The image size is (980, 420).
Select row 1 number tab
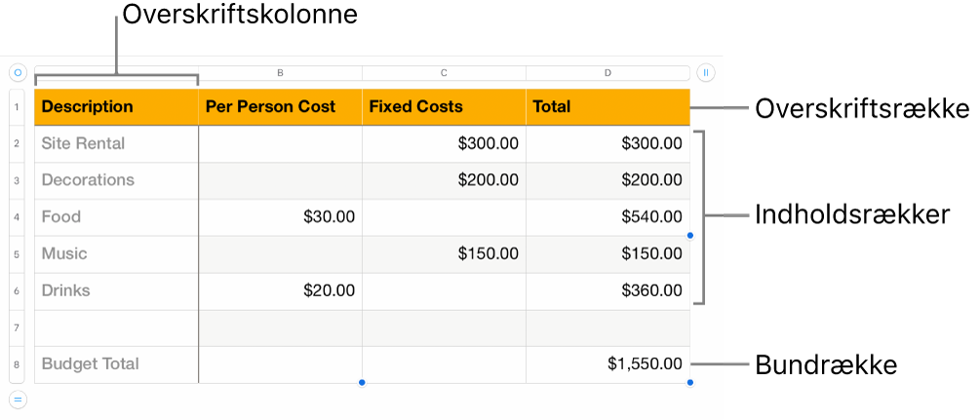click(x=18, y=107)
